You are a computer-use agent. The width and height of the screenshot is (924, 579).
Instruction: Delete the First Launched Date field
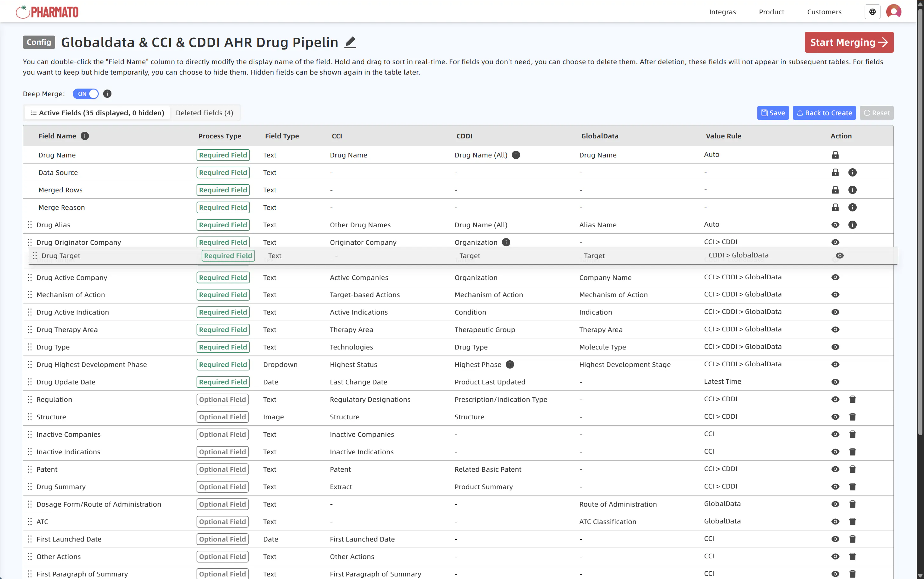[x=852, y=539]
